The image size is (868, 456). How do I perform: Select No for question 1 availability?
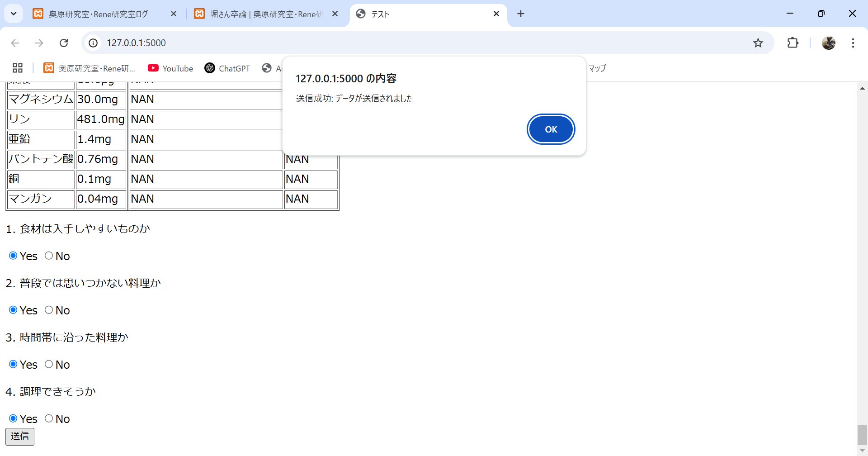point(49,256)
